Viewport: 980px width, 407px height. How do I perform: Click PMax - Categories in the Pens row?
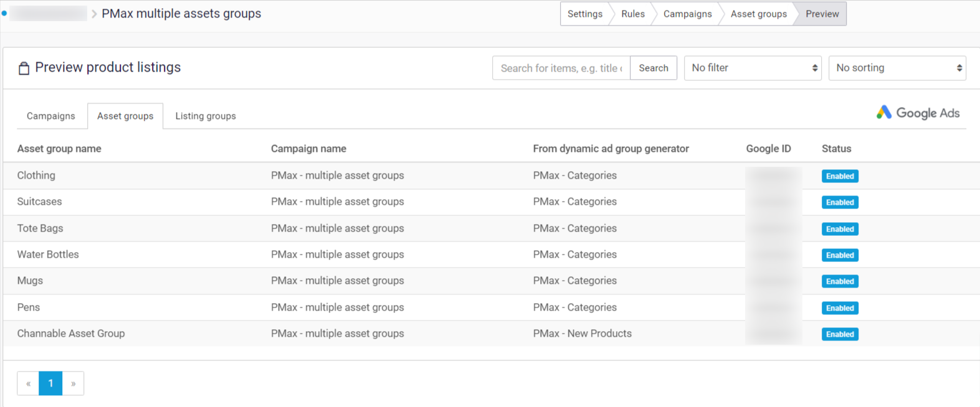pos(575,307)
